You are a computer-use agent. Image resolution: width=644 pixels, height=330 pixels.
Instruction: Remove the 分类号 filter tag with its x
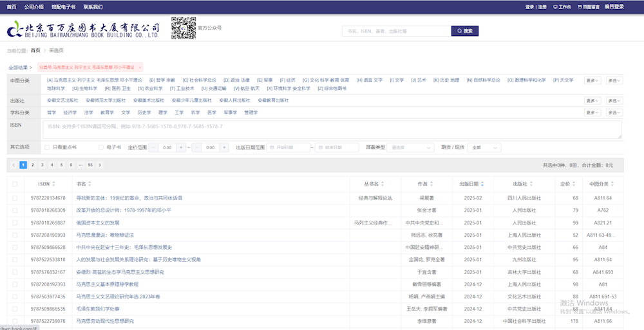140,67
